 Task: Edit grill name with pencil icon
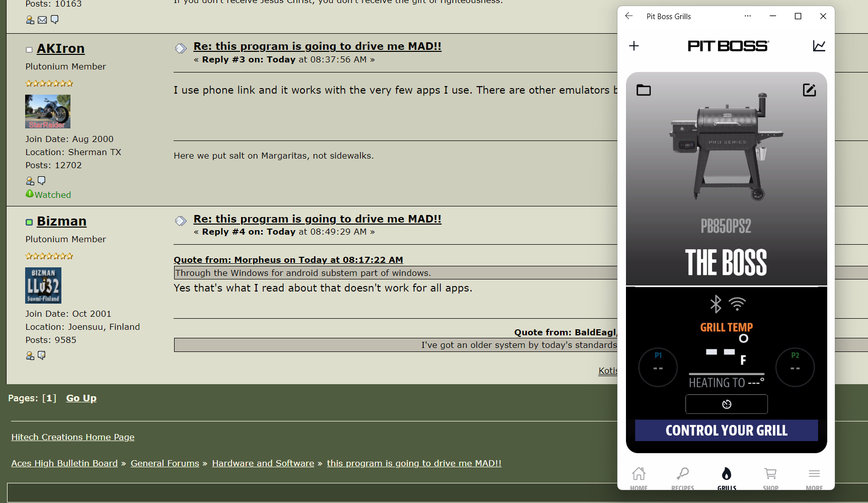pos(809,90)
